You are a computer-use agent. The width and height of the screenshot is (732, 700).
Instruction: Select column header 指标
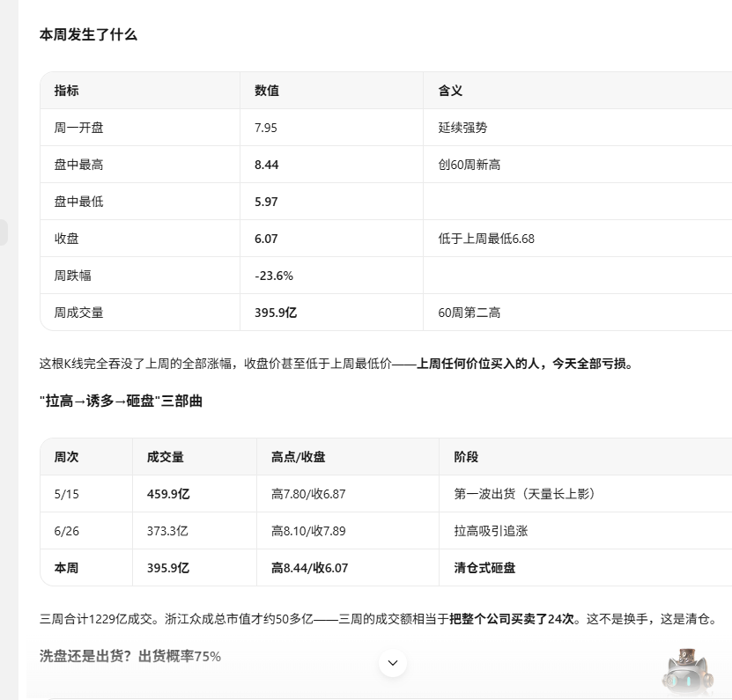click(x=66, y=91)
